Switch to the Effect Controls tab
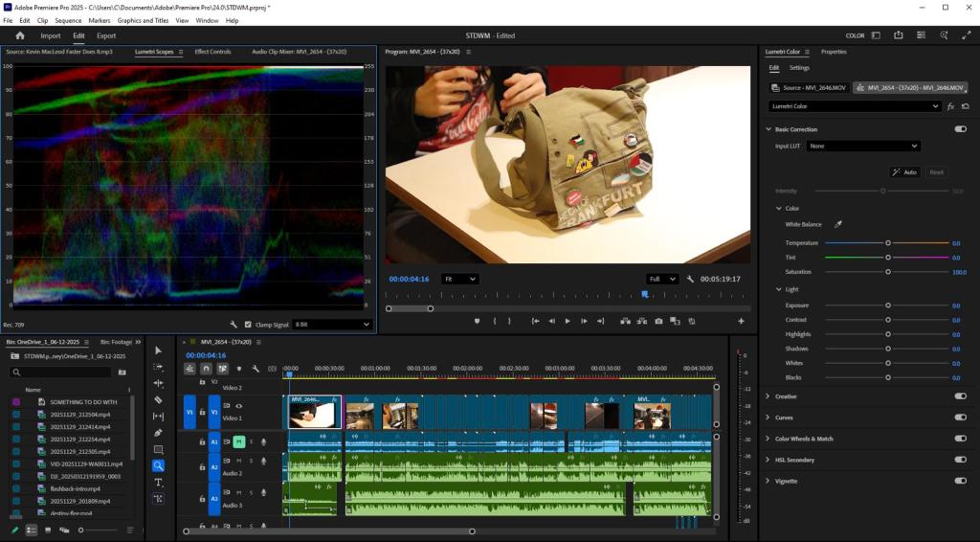The width and height of the screenshot is (980, 542). (x=212, y=52)
